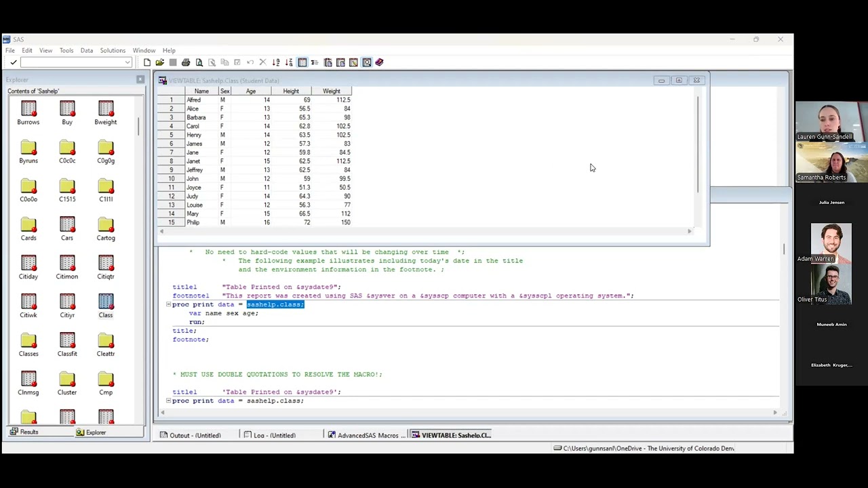Select the Byruns folder icon
Image resolution: width=868 pixels, height=488 pixels.
(28, 148)
